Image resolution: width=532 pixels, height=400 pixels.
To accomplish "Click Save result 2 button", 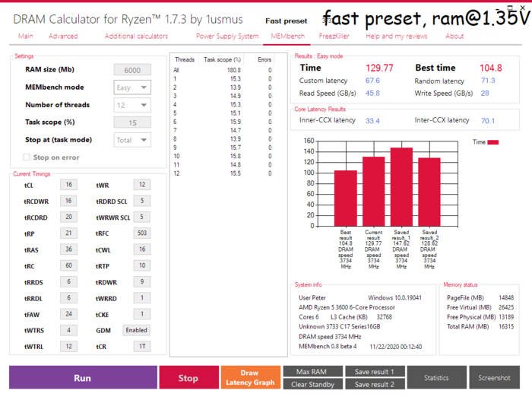I will tap(375, 384).
